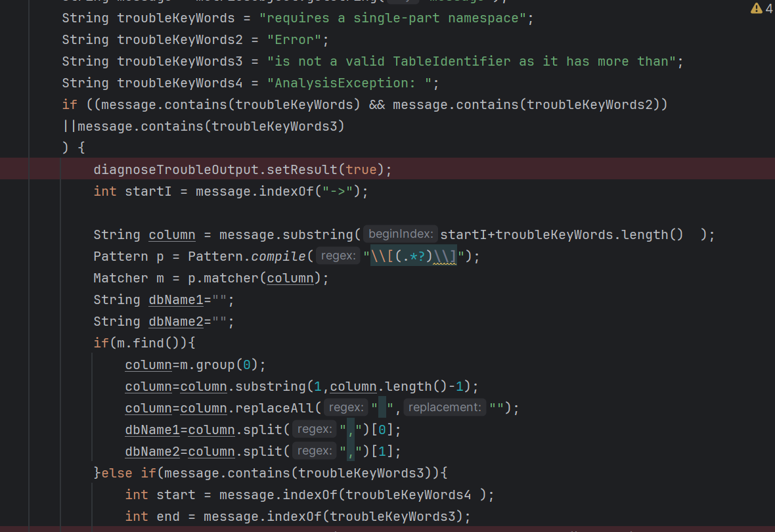775x532 pixels.
Task: Click the beginIndex parameter hint
Action: click(x=399, y=234)
